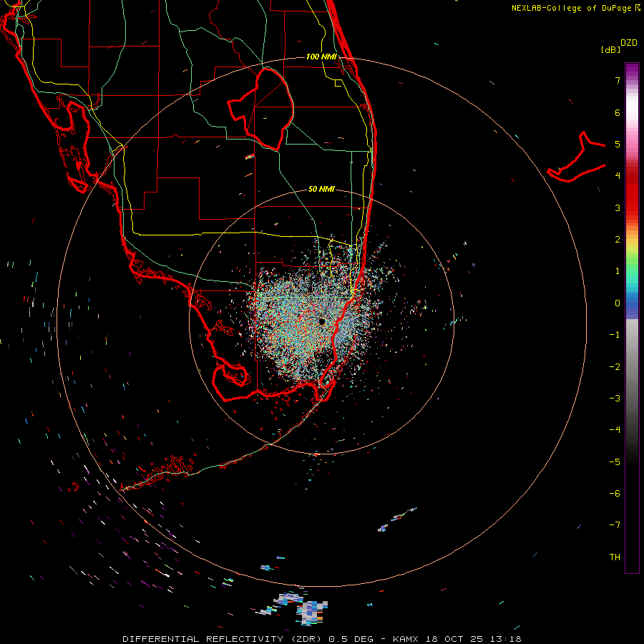Click the "-7" value on the color scale
The width and height of the screenshot is (644, 644).
point(615,525)
